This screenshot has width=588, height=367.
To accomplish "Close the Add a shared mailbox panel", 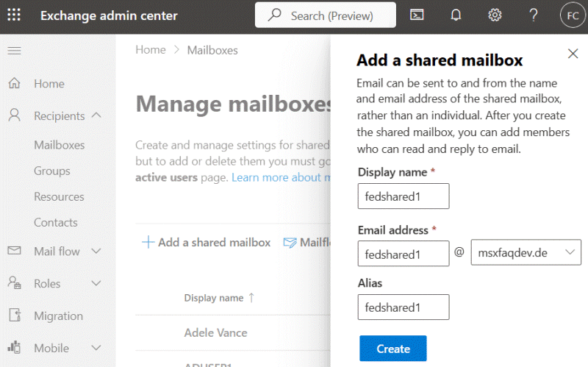I will pyautogui.click(x=573, y=54).
